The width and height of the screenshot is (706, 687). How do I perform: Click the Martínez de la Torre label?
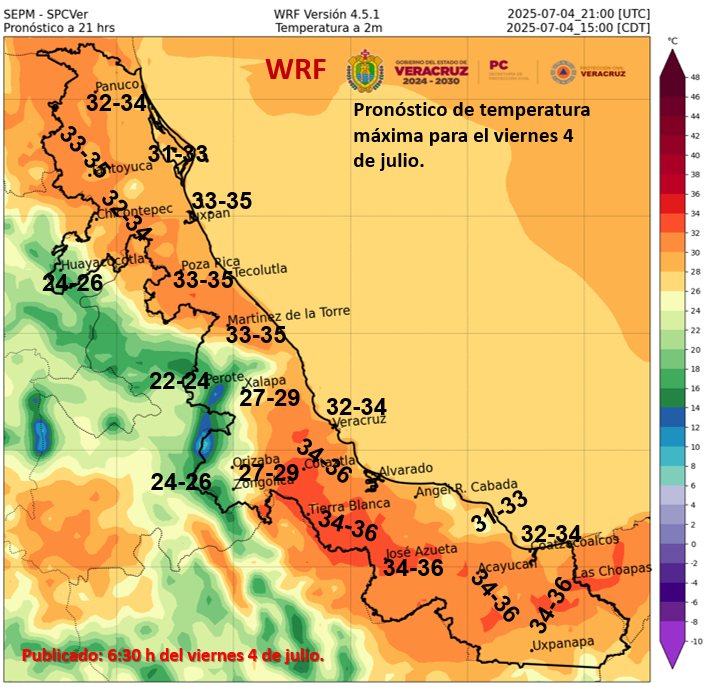click(288, 314)
